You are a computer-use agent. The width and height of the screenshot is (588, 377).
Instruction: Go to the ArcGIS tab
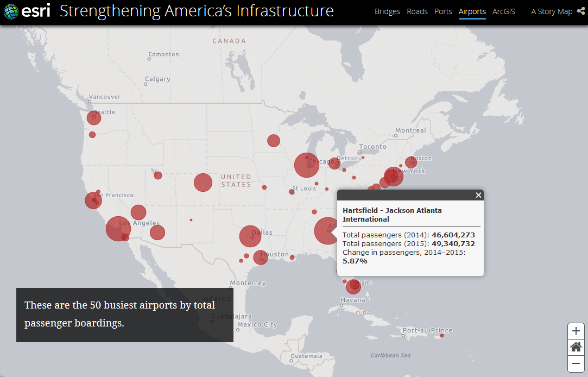(x=503, y=11)
